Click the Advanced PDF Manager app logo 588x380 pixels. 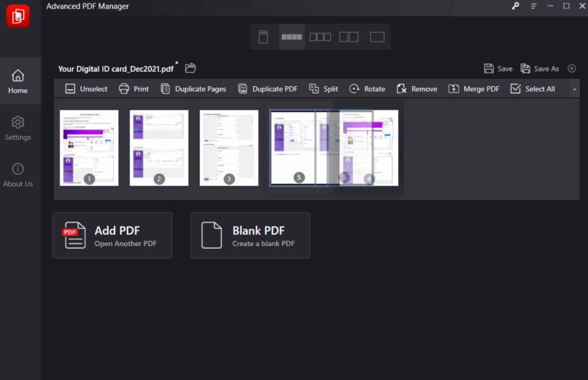click(18, 16)
